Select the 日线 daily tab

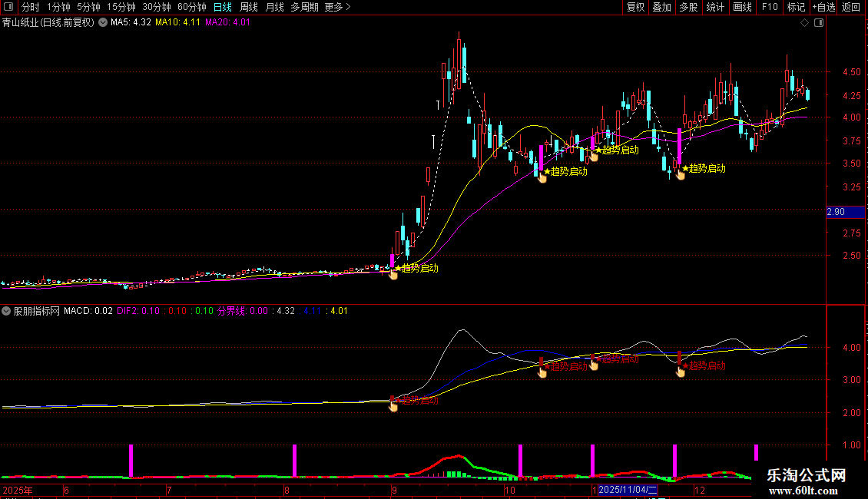click(223, 7)
